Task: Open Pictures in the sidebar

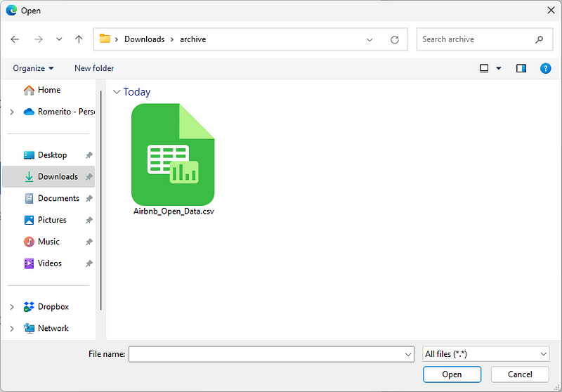Action: (x=45, y=220)
